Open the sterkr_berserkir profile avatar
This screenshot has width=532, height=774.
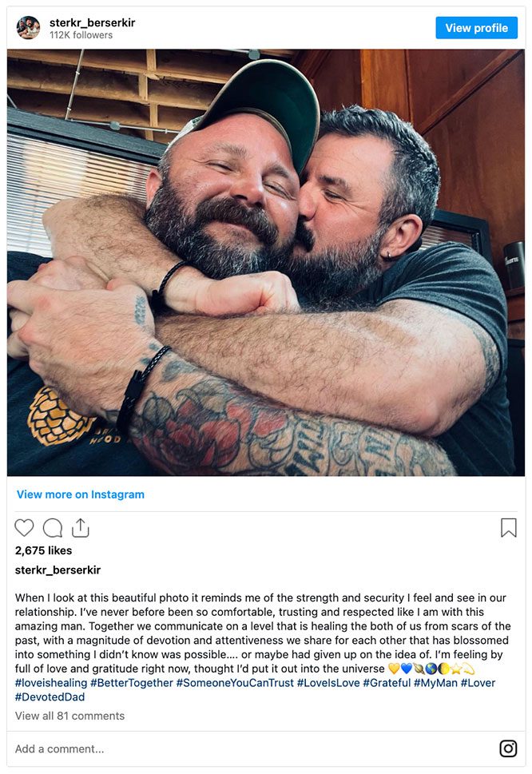click(28, 28)
